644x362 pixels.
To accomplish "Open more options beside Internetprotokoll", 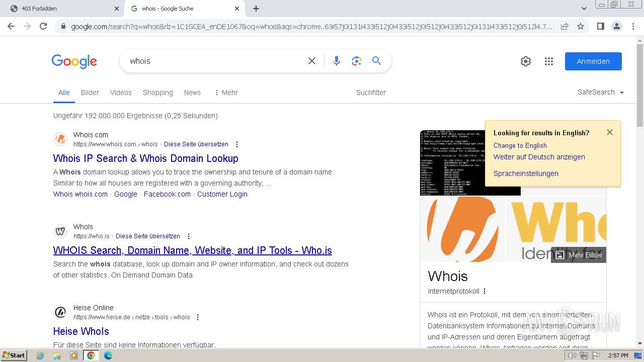I will point(485,291).
